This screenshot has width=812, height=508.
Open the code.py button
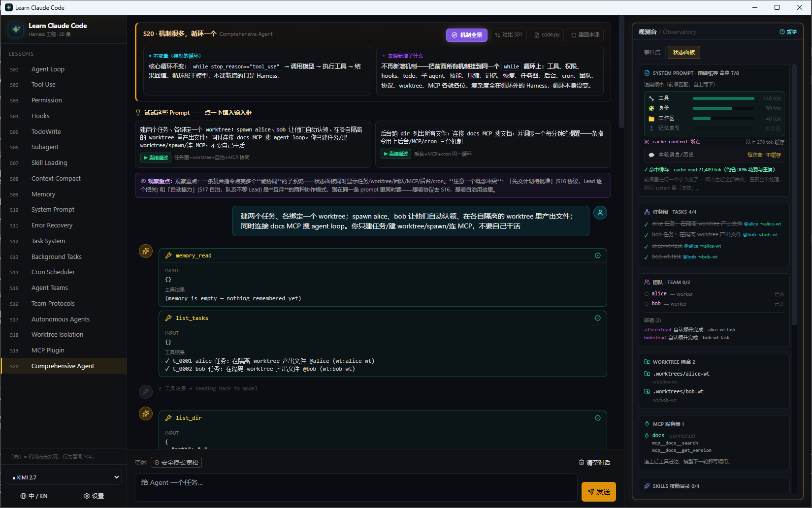(x=547, y=35)
